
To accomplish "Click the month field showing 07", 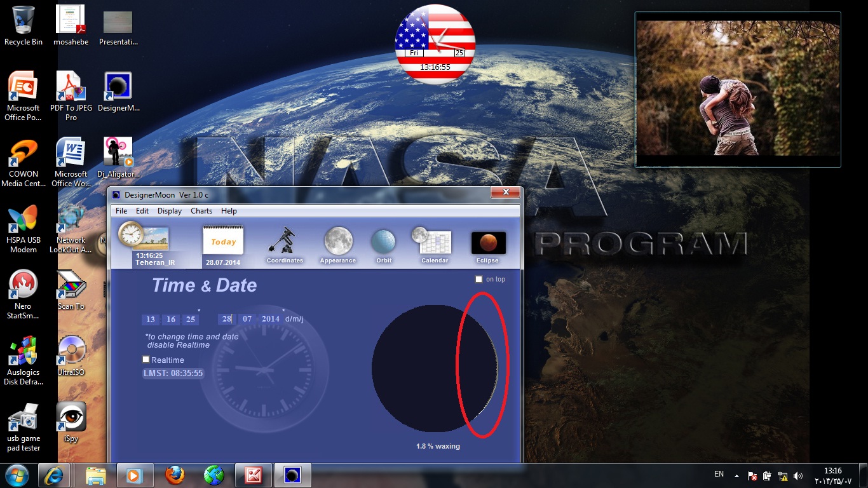I will coord(247,319).
